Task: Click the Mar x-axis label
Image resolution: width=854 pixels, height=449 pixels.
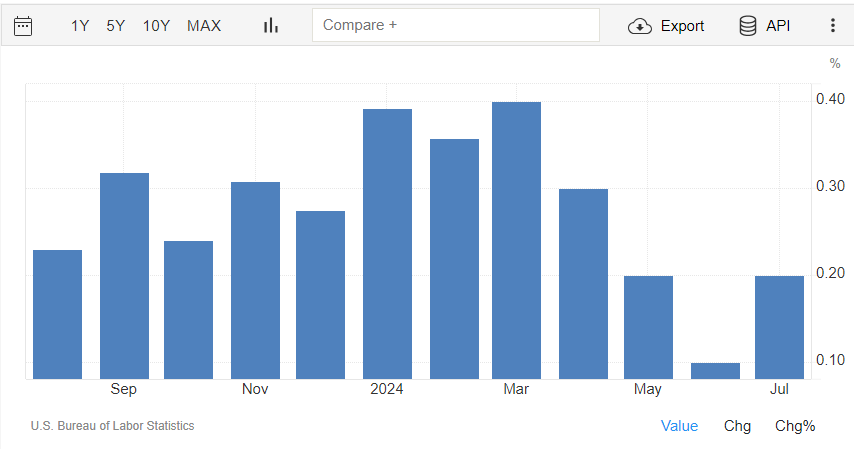Action: 516,389
